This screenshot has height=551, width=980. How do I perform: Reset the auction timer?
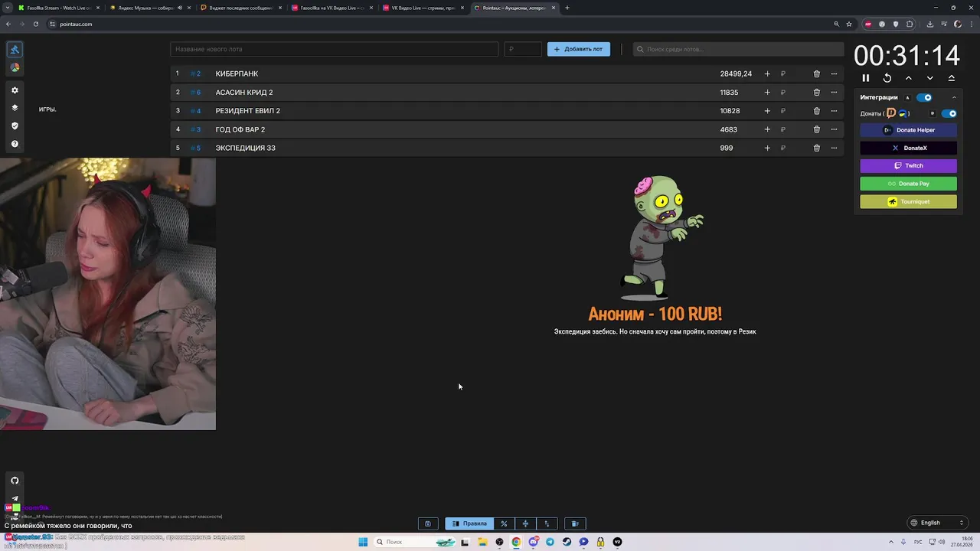[887, 78]
